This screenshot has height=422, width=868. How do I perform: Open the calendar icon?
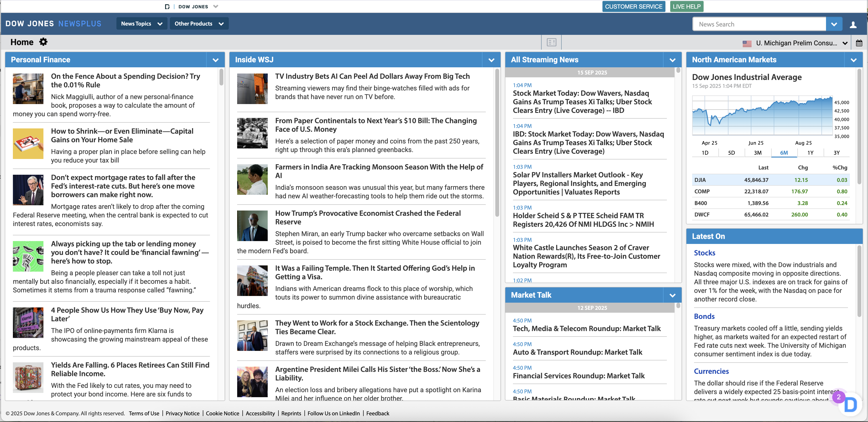click(x=859, y=43)
